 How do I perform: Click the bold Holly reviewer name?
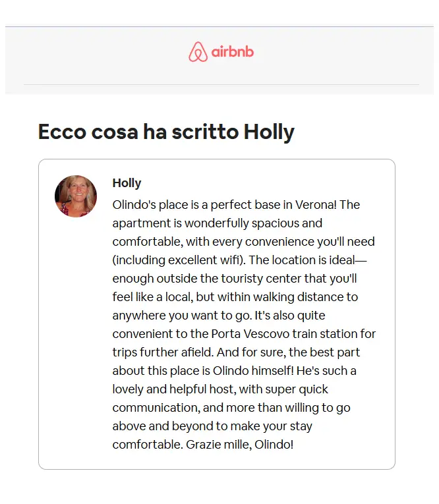(x=127, y=183)
